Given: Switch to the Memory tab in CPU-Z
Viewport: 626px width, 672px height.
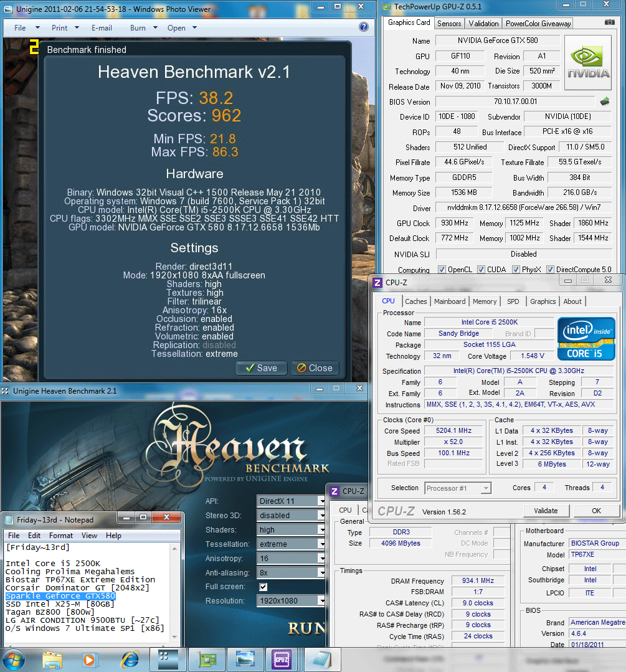Looking at the screenshot, I should (485, 301).
